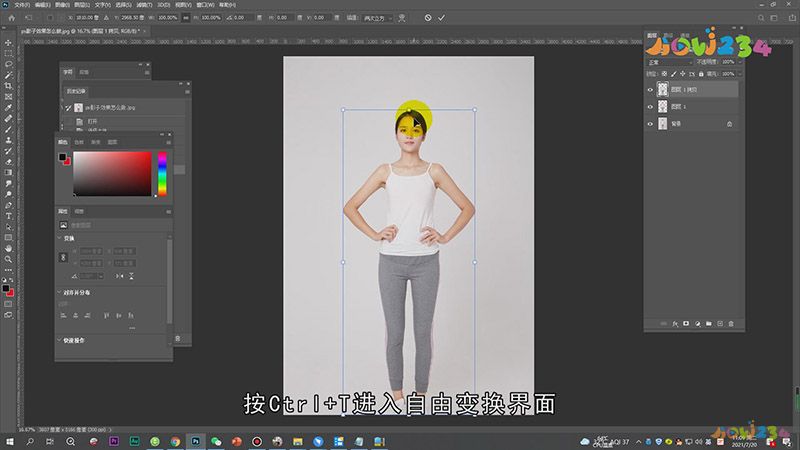Pick a color in the color field
This screenshot has width=800, height=450.
pos(112,173)
